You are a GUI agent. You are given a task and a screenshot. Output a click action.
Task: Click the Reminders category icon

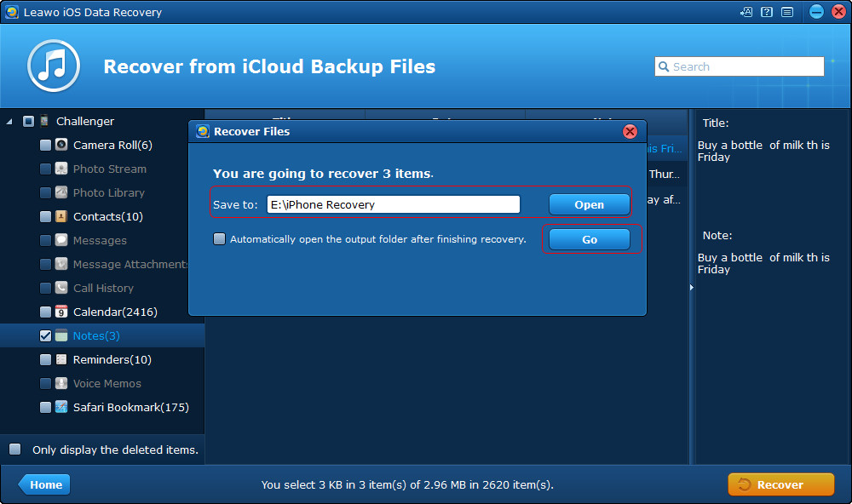61,359
